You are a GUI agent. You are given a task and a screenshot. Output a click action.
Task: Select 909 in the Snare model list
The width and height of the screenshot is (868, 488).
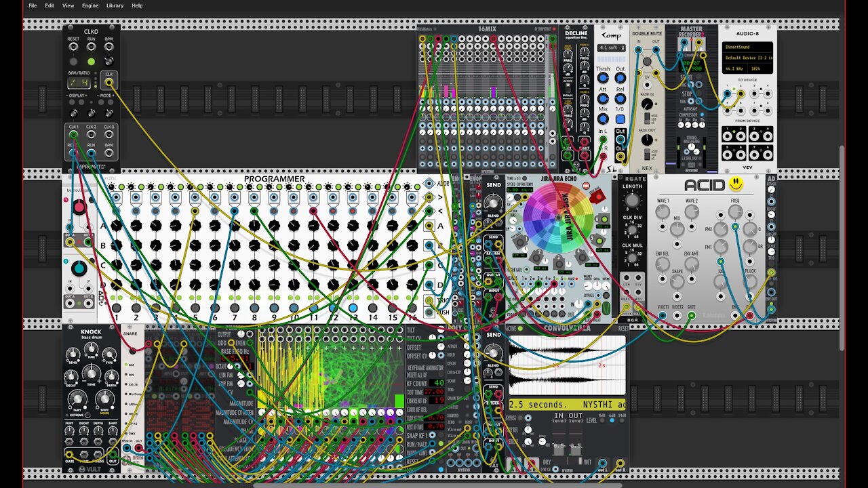132,374
